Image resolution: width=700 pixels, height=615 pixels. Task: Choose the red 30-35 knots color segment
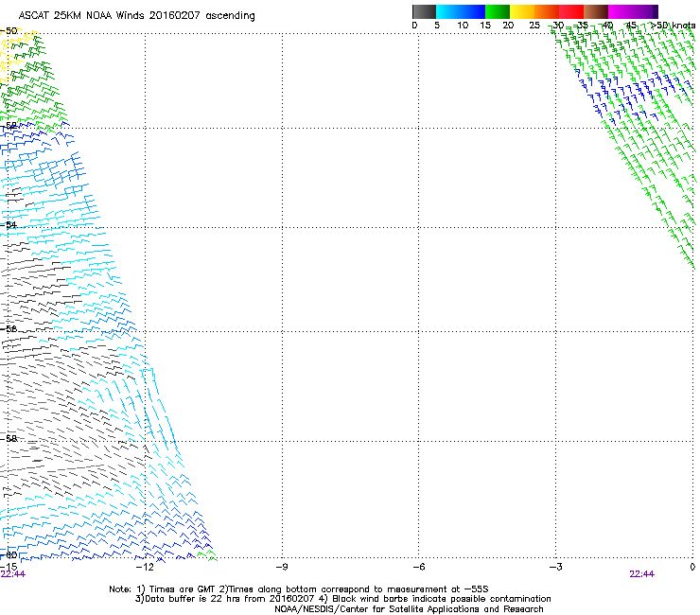point(571,11)
